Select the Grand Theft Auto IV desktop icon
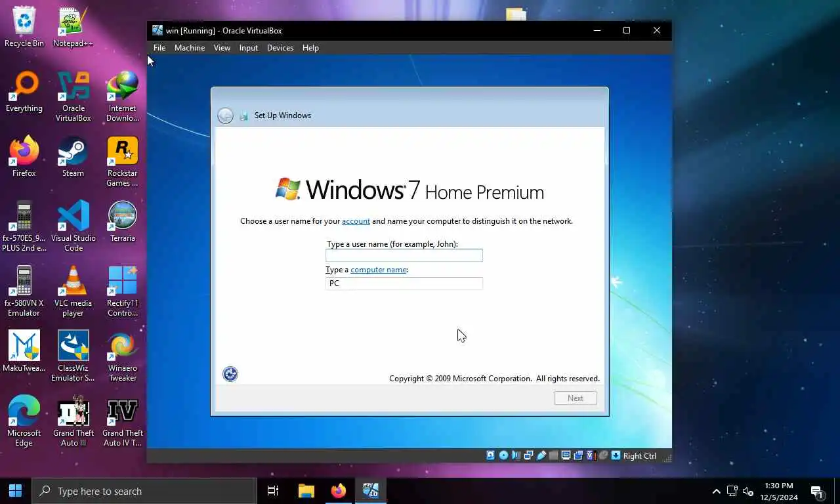Image resolution: width=840 pixels, height=504 pixels. tap(123, 421)
